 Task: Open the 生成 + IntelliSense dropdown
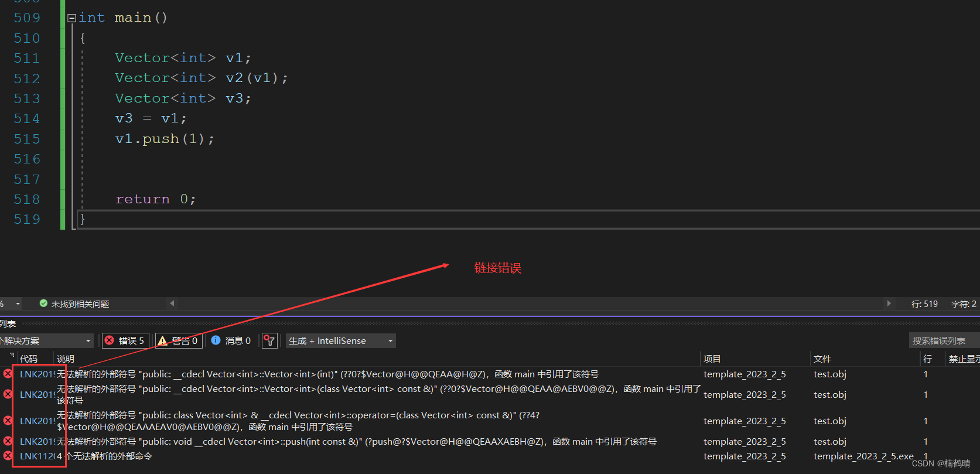point(340,340)
